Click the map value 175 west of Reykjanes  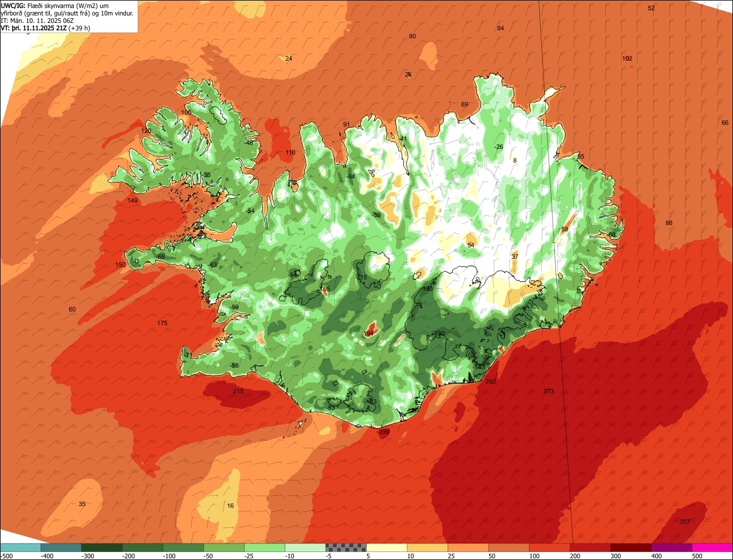(162, 324)
